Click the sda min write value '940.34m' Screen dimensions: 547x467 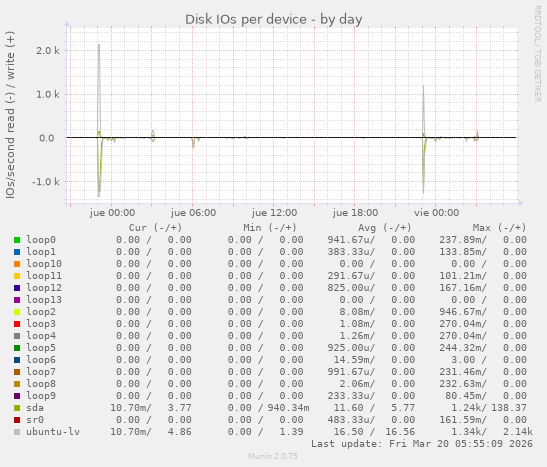pos(289,408)
